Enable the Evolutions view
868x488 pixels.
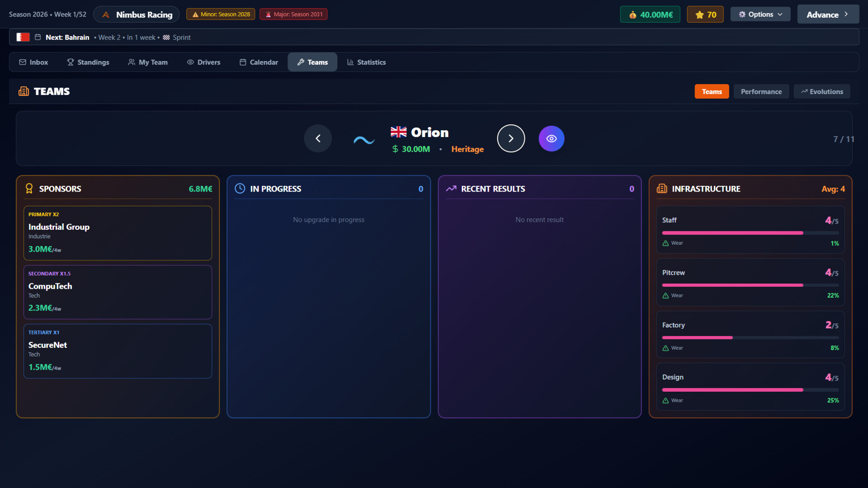[x=821, y=91]
